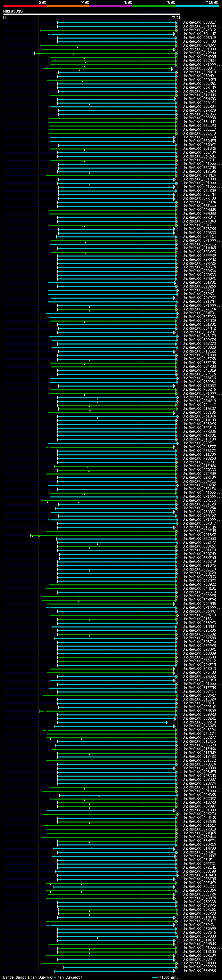Open hit UniRef100_A8CV54
This screenshot has width=222, height=980.
[199, 508]
